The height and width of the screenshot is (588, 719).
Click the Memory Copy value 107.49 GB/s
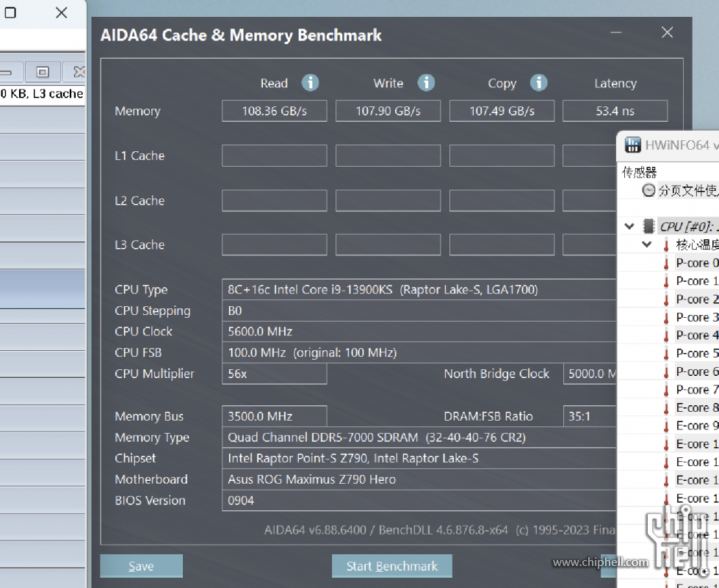[x=502, y=111]
